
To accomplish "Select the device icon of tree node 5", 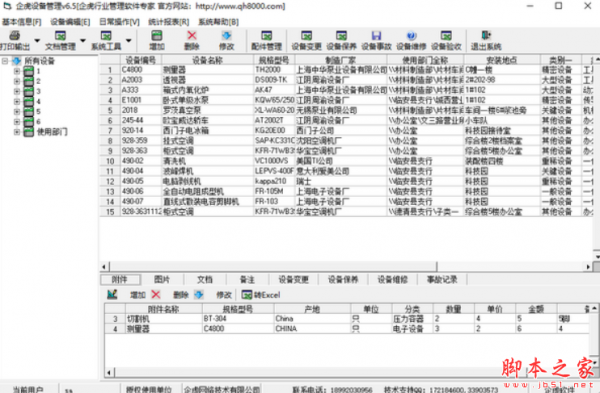I will pyautogui.click(x=29, y=112).
